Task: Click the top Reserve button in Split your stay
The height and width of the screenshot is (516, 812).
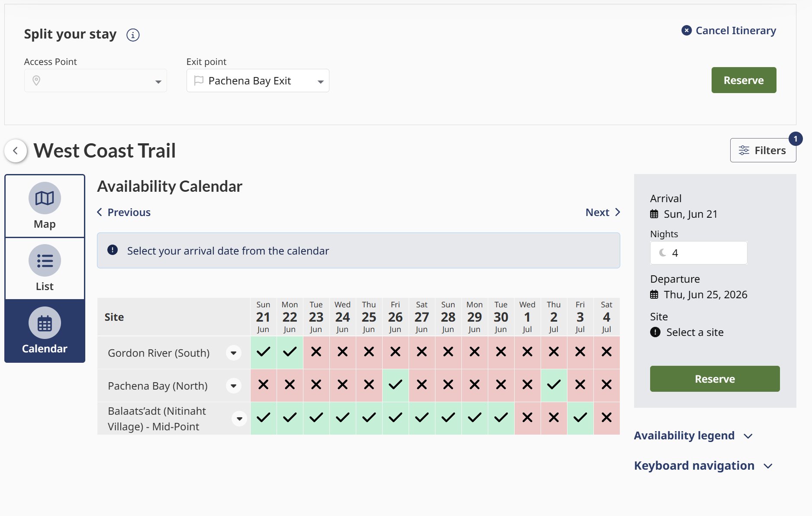Action: (x=744, y=80)
